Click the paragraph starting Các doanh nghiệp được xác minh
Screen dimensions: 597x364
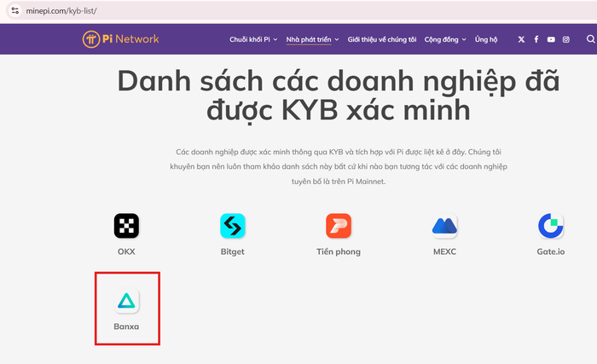pyautogui.click(x=339, y=167)
